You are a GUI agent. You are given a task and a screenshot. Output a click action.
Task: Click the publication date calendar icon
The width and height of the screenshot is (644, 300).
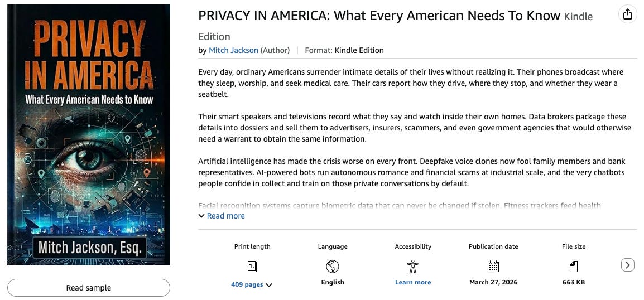pyautogui.click(x=493, y=267)
